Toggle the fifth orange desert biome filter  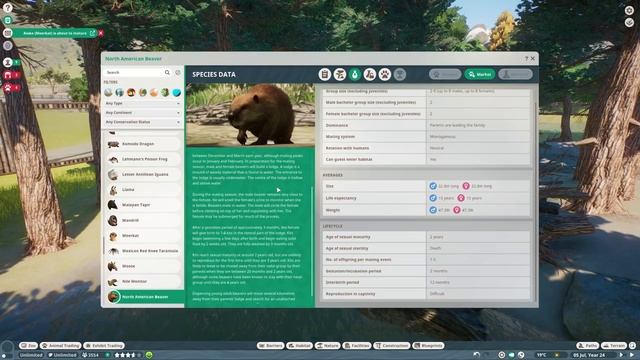pyautogui.click(x=154, y=92)
